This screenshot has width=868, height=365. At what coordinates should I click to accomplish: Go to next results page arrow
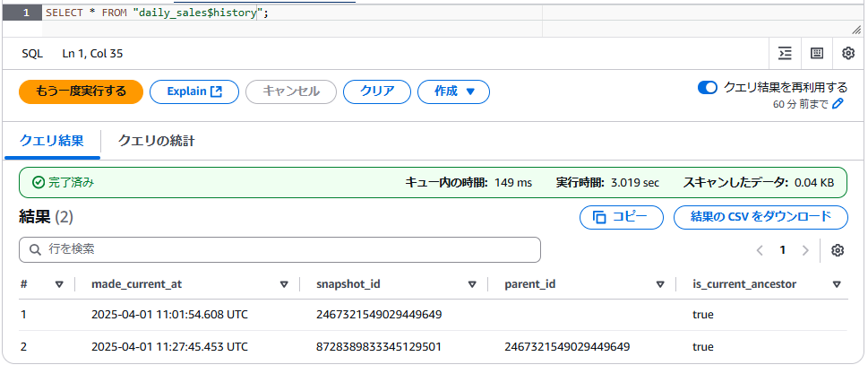[x=805, y=250]
